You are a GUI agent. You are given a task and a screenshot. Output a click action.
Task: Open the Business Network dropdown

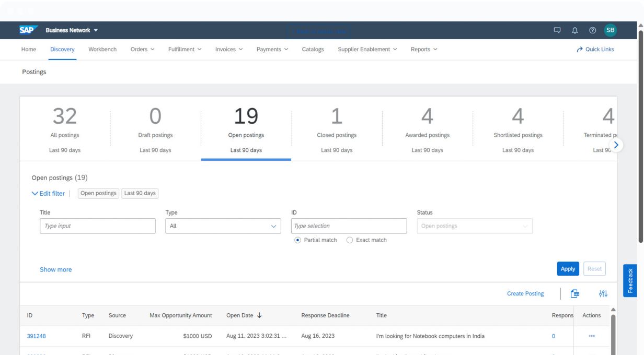[72, 30]
